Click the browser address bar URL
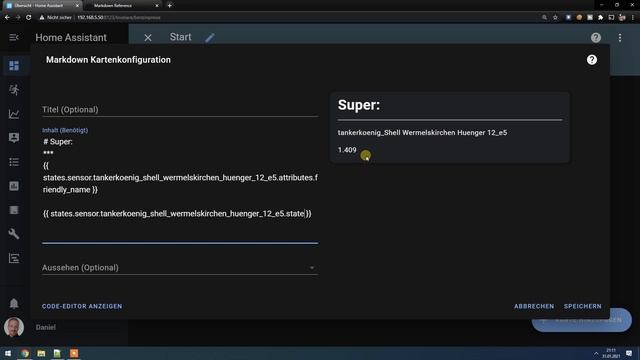This screenshot has width=640, height=360. tap(119, 18)
